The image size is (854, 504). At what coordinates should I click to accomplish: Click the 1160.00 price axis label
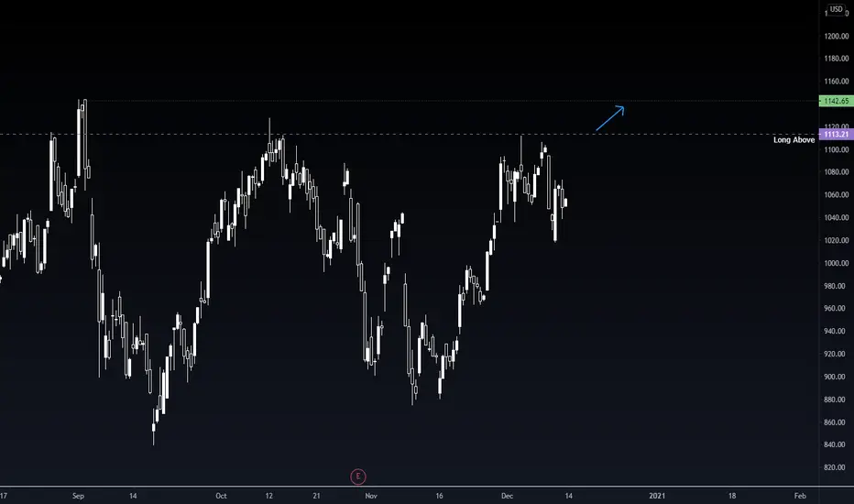tap(837, 82)
